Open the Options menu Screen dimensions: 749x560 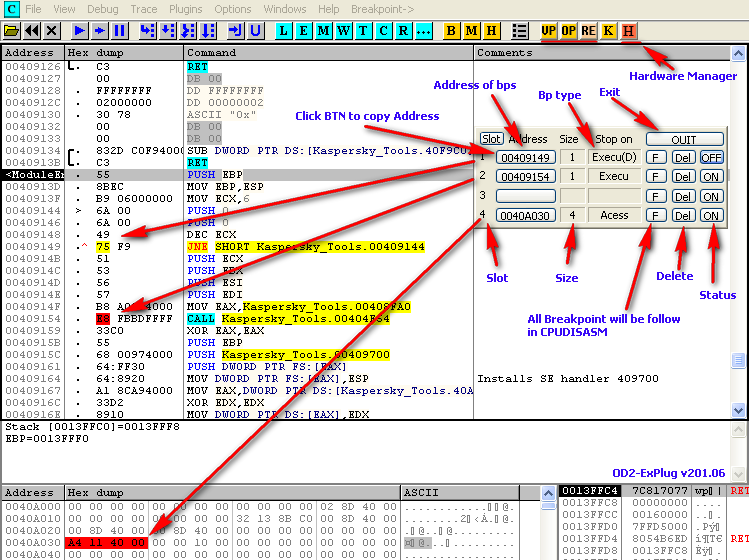(233, 9)
